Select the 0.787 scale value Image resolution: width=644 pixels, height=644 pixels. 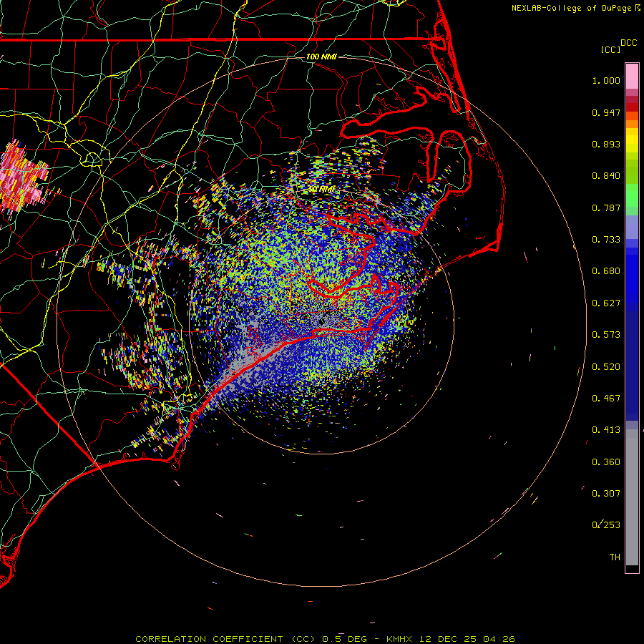pyautogui.click(x=606, y=208)
